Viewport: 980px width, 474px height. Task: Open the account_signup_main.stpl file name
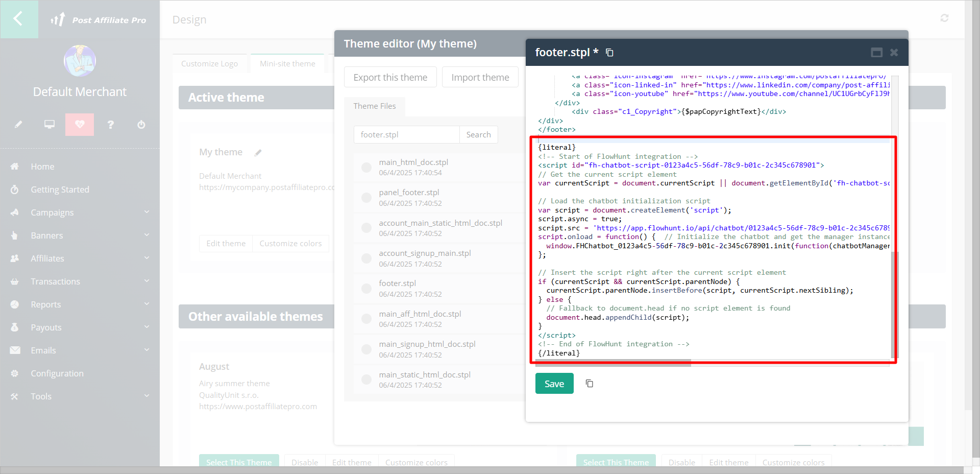point(425,253)
